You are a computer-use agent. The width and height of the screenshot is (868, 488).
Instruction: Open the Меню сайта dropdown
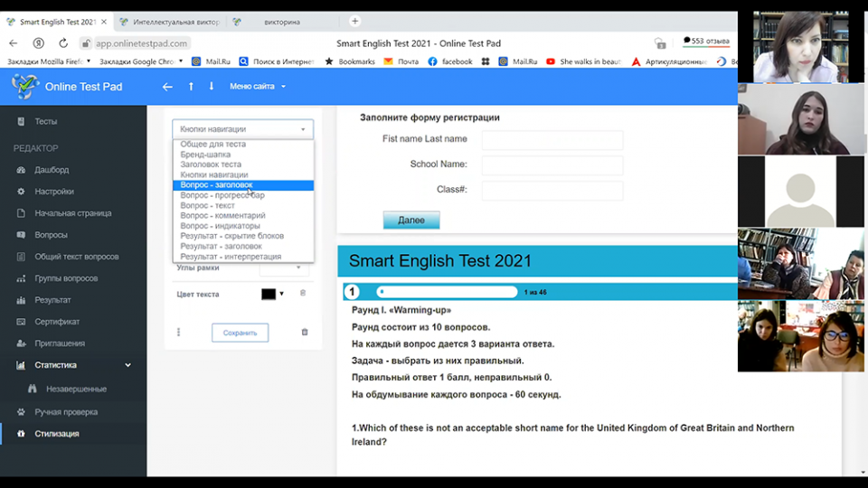click(x=258, y=87)
